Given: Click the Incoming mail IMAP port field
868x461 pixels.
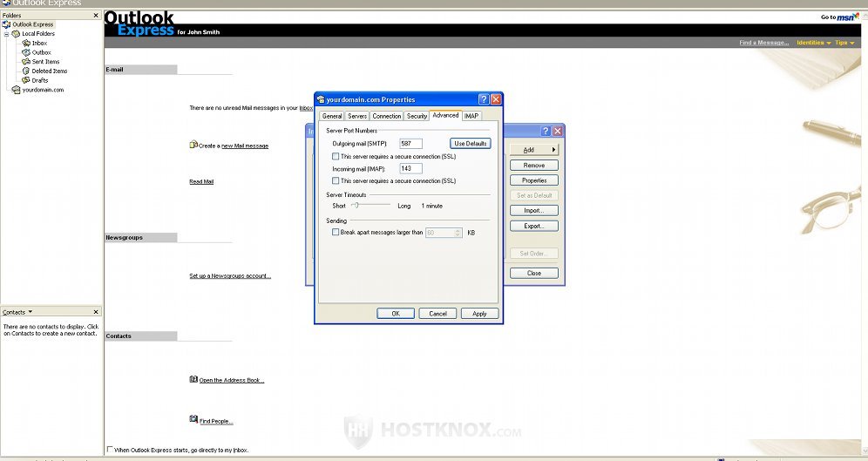Looking at the screenshot, I should pos(410,169).
